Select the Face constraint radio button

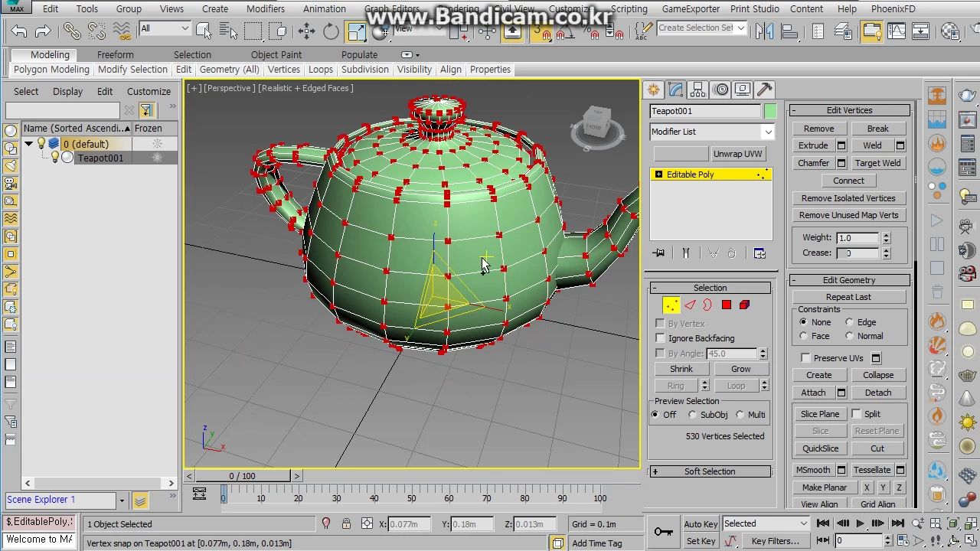(803, 336)
